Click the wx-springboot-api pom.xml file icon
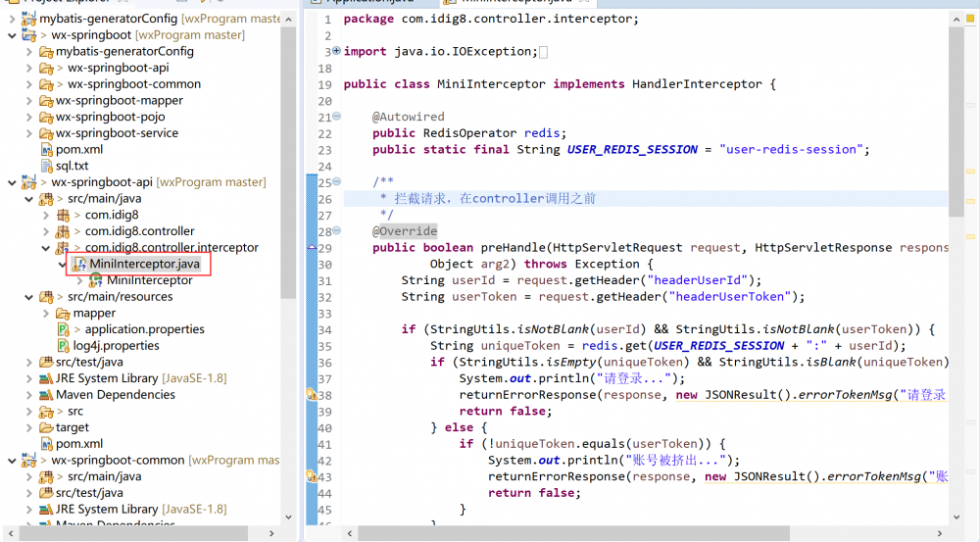Viewport: 980px width, 542px height. click(x=46, y=444)
